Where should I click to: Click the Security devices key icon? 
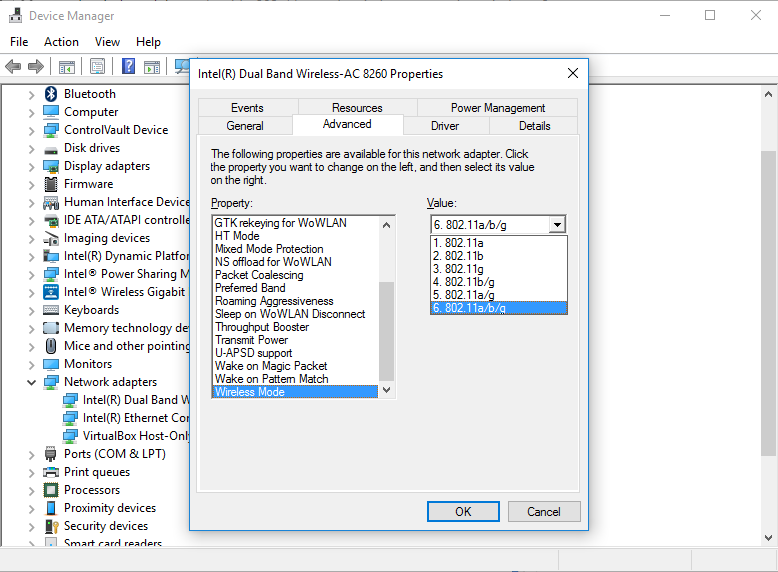click(x=52, y=526)
